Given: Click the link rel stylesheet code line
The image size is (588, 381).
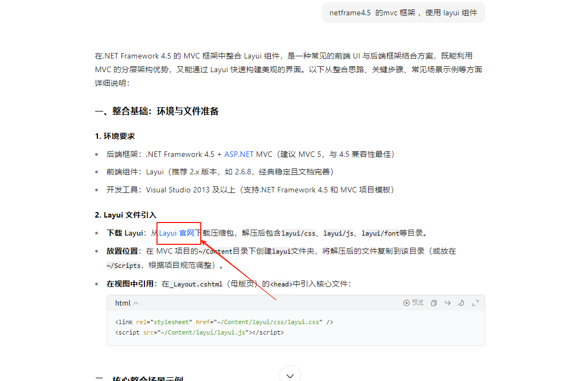Looking at the screenshot, I should pos(224,322).
